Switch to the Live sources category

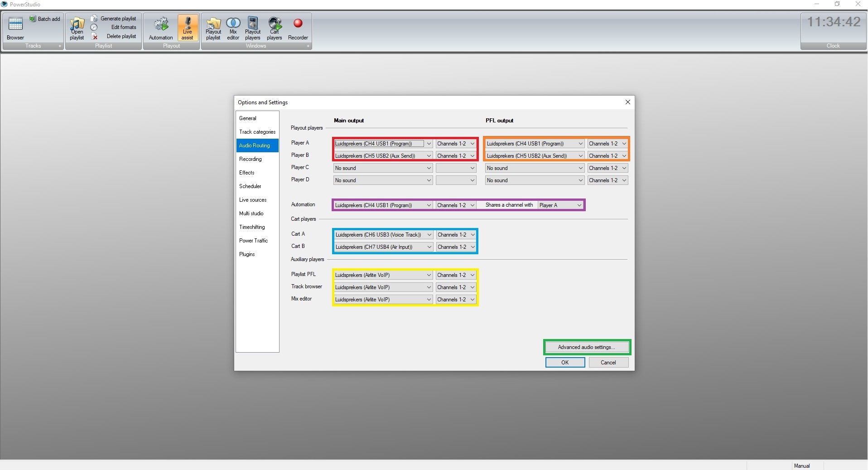point(253,200)
